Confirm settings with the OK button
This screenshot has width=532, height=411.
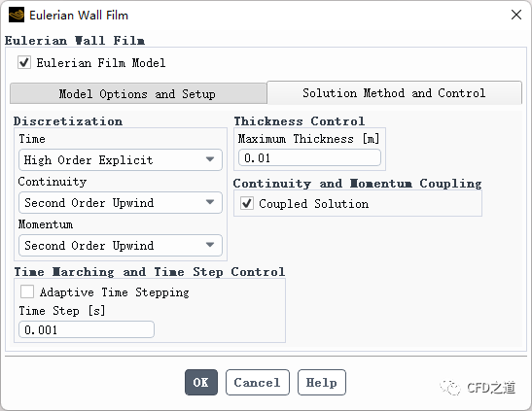pos(201,382)
